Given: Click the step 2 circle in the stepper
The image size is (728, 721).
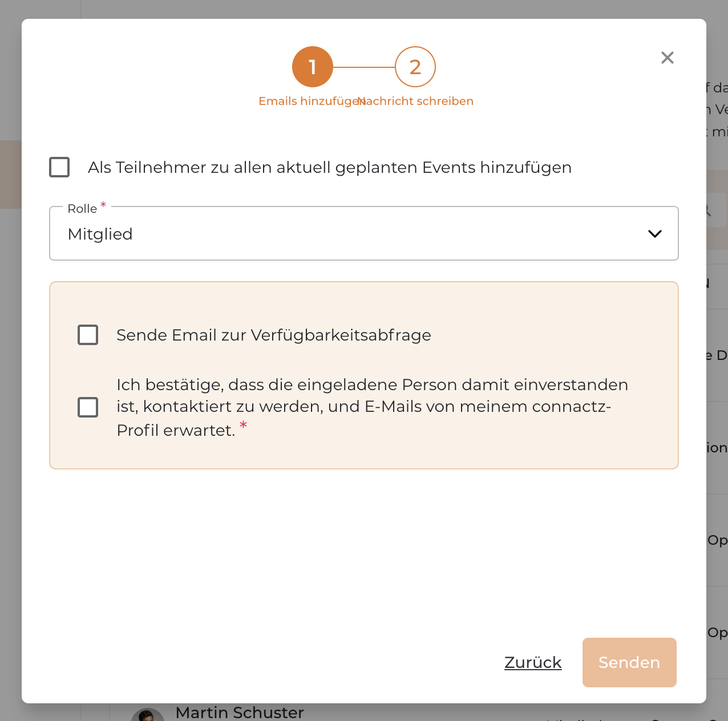Looking at the screenshot, I should pyautogui.click(x=415, y=67).
